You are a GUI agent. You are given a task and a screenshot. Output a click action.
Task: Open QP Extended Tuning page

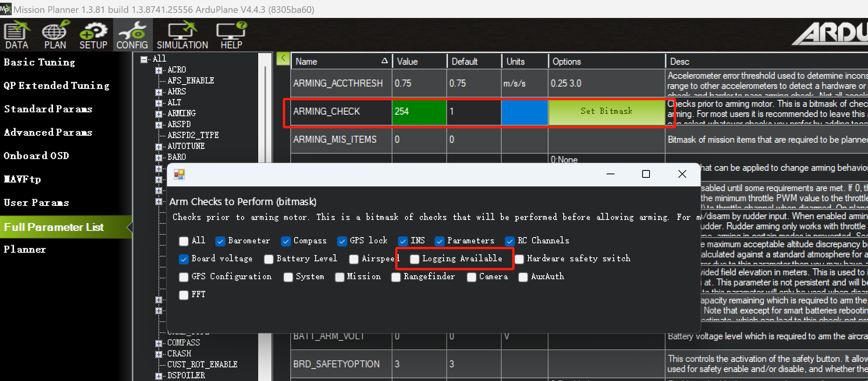click(x=57, y=86)
